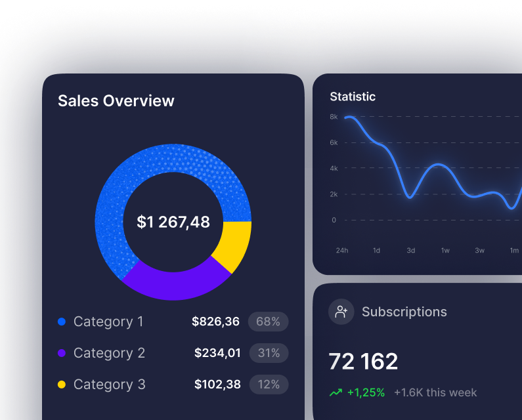Select the blue Category 1 legend dot
The image size is (522, 420).
tap(62, 322)
